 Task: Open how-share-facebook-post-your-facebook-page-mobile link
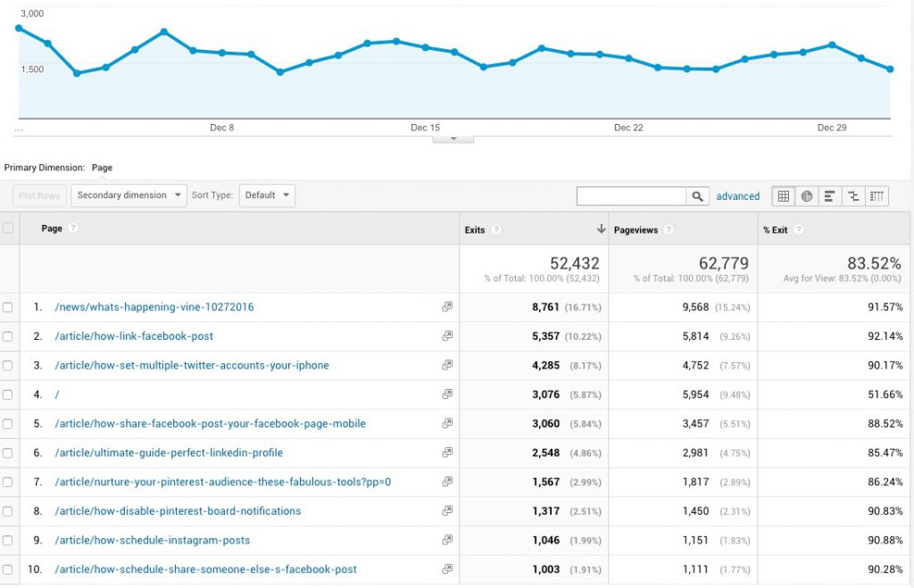point(211,424)
